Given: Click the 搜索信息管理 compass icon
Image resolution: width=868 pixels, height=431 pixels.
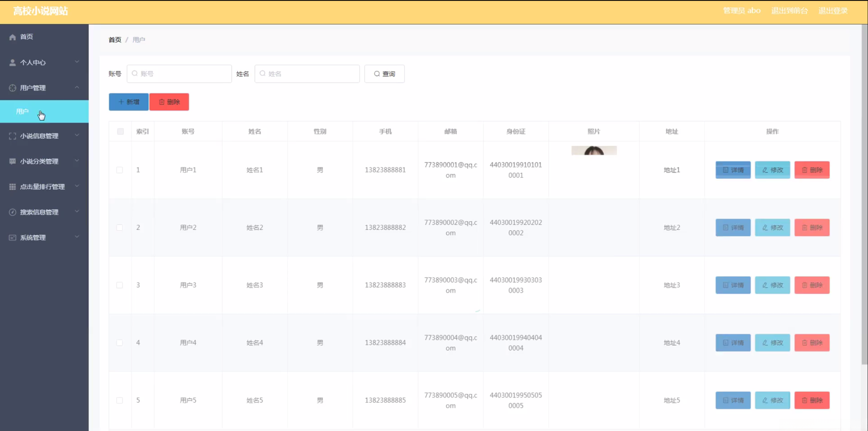Looking at the screenshot, I should pyautogui.click(x=12, y=212).
